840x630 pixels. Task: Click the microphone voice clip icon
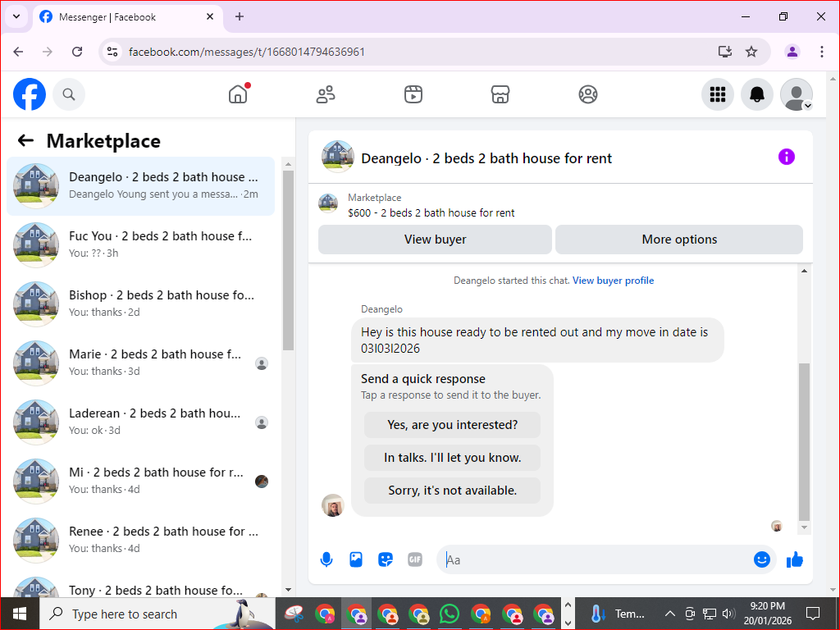click(326, 559)
